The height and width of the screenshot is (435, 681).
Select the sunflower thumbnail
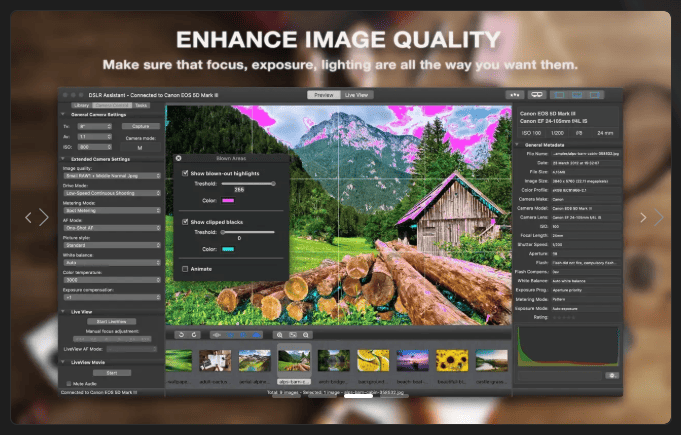(x=452, y=360)
